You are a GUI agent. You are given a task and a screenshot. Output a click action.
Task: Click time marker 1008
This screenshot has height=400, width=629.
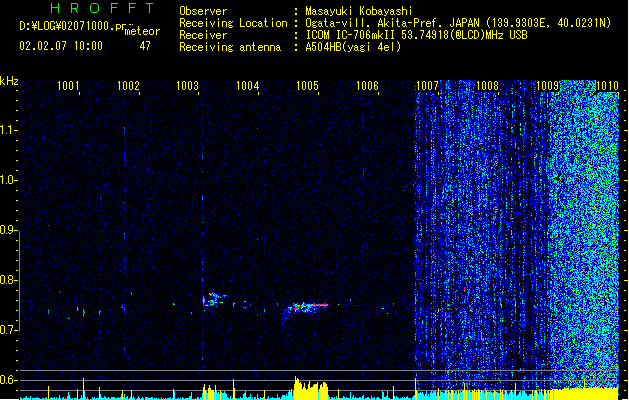pos(487,85)
